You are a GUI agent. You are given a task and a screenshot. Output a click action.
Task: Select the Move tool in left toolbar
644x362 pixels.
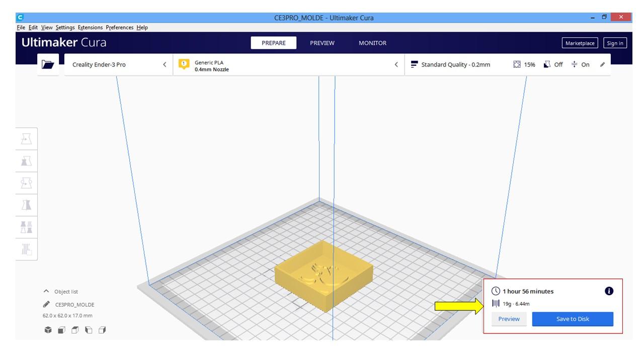(26, 139)
